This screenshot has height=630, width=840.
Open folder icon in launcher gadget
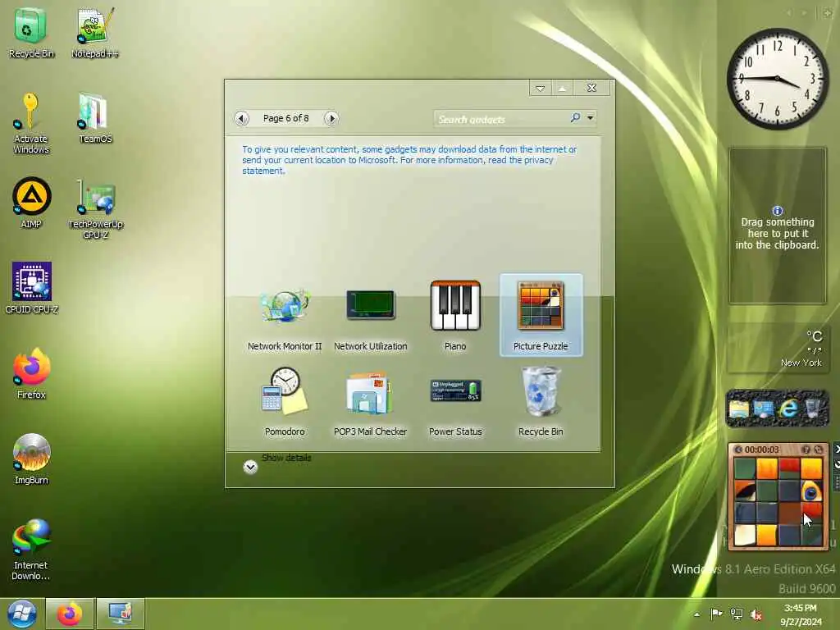point(739,409)
